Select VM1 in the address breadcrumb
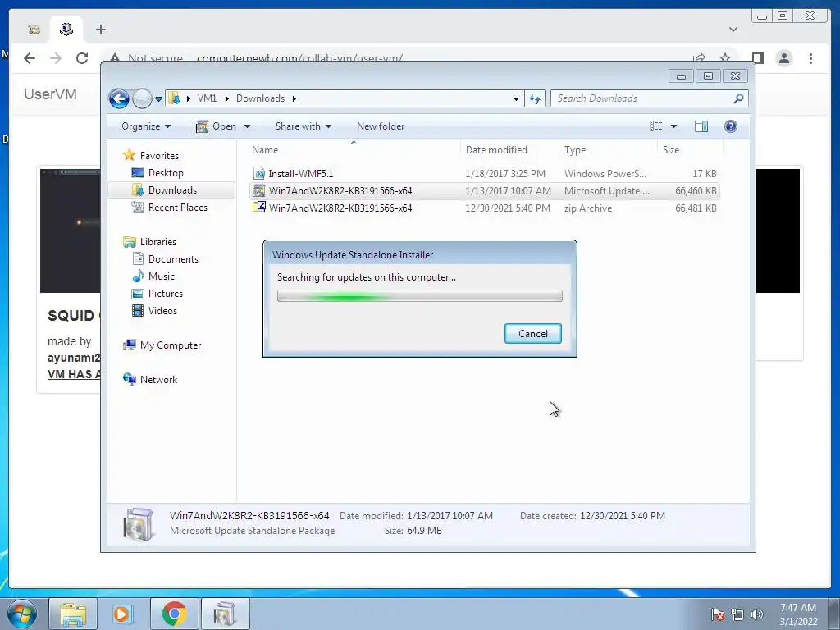 click(207, 98)
